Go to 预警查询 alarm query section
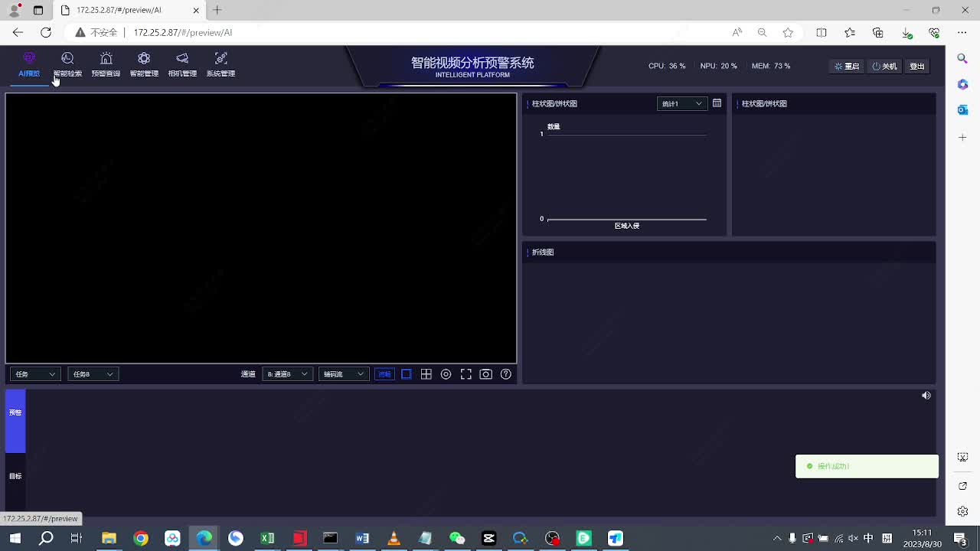 click(106, 64)
